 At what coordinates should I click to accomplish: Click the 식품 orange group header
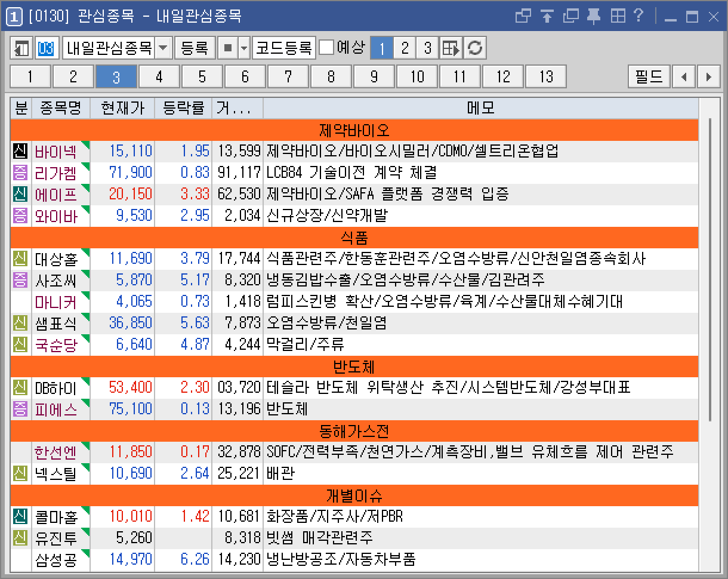[x=354, y=237]
